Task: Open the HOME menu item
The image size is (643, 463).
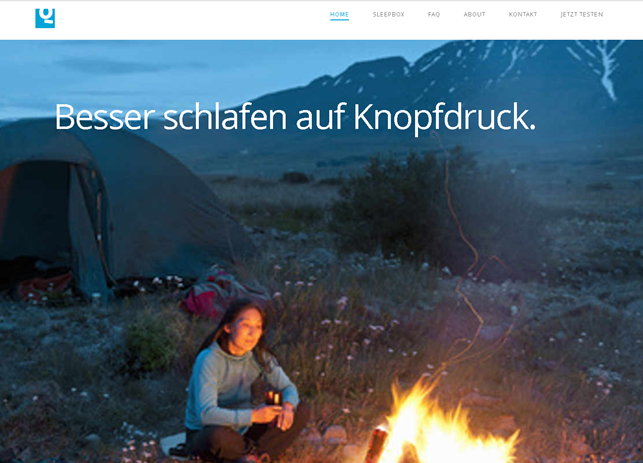Action: [339, 14]
